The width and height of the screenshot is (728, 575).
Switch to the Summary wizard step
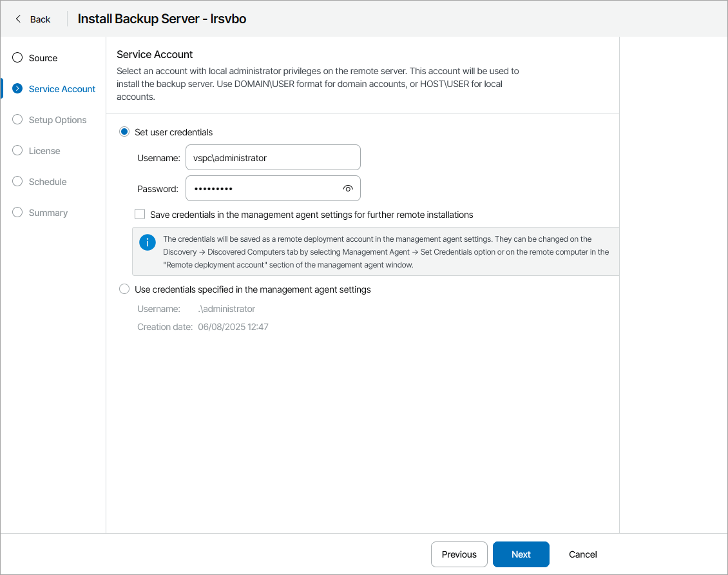point(48,212)
